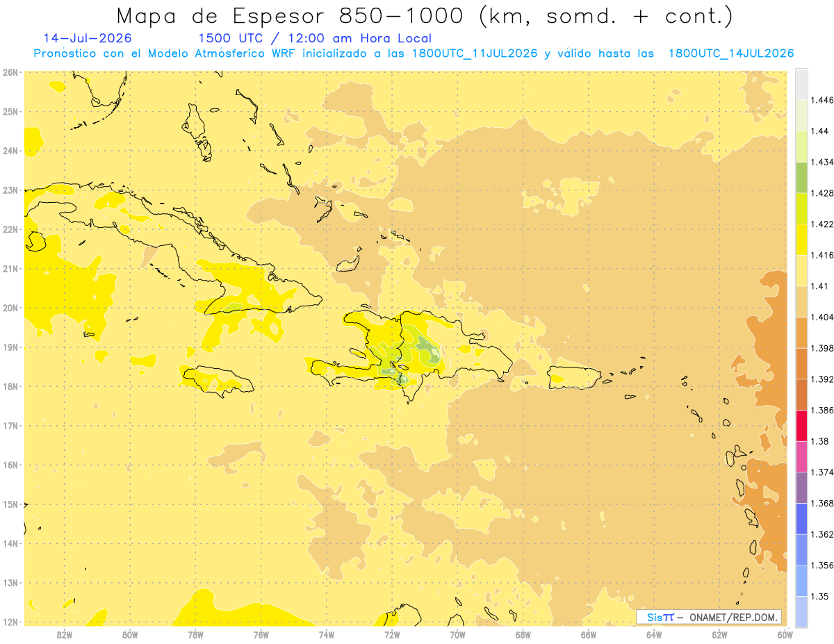Click the "68W" longitude axis label
834x644 pixels.
click(523, 635)
